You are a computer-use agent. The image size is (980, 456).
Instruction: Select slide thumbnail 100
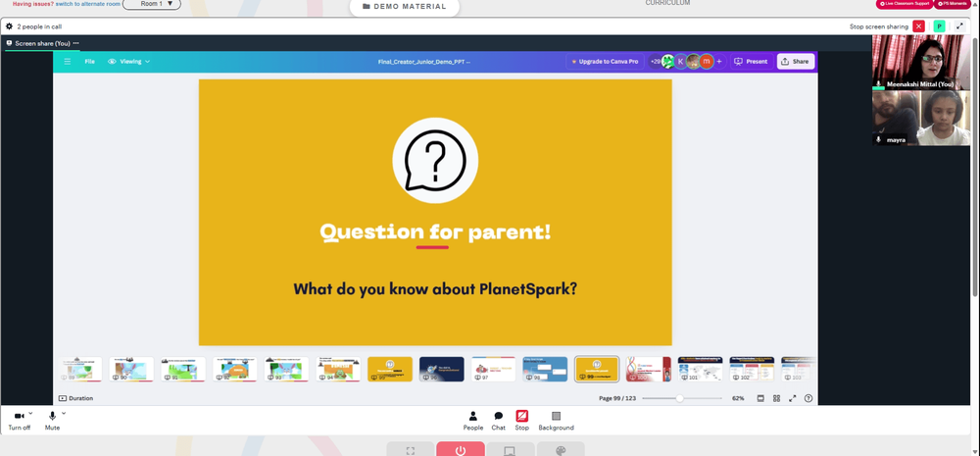click(649, 369)
